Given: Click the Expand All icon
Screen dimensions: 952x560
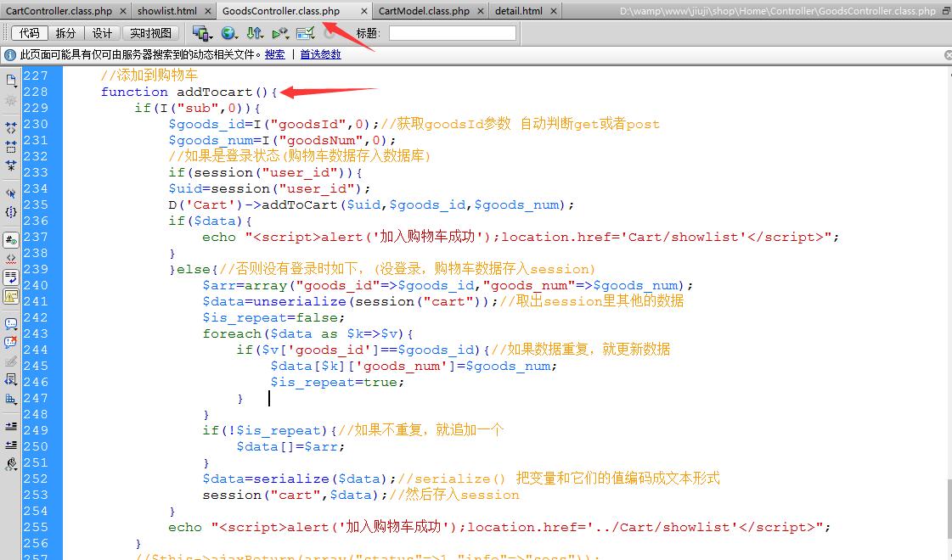Looking at the screenshot, I should (11, 165).
